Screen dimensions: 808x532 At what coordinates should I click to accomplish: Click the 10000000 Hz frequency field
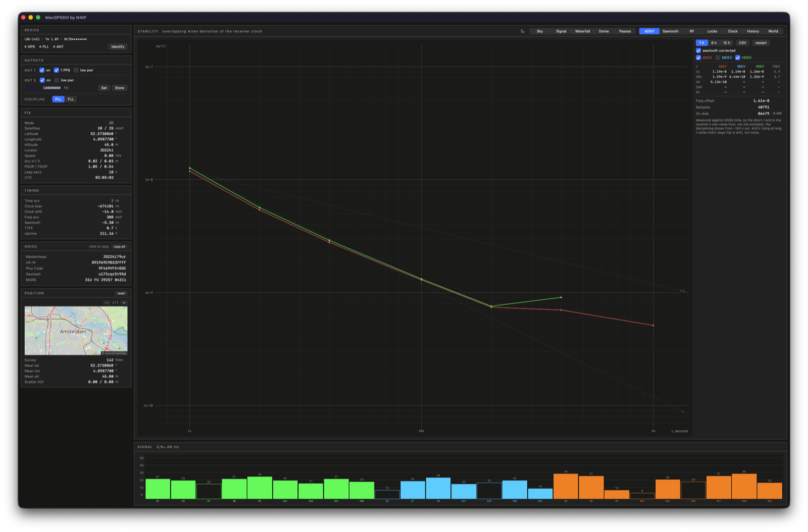(43, 88)
